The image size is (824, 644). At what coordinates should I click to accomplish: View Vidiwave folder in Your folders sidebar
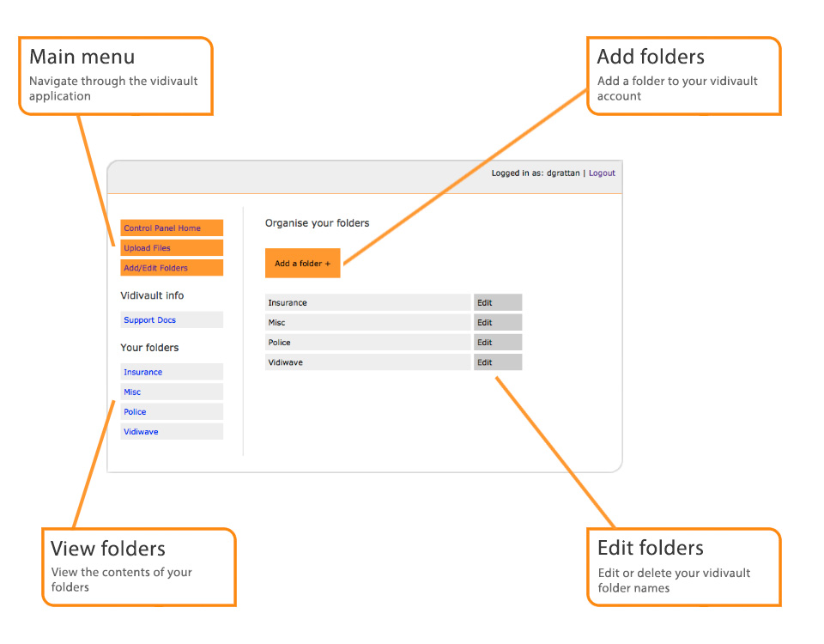(x=141, y=432)
